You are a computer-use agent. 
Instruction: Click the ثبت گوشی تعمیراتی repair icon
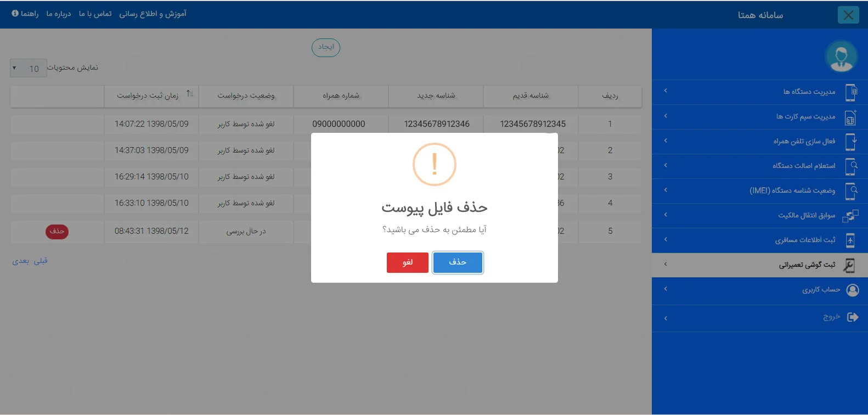pyautogui.click(x=849, y=265)
